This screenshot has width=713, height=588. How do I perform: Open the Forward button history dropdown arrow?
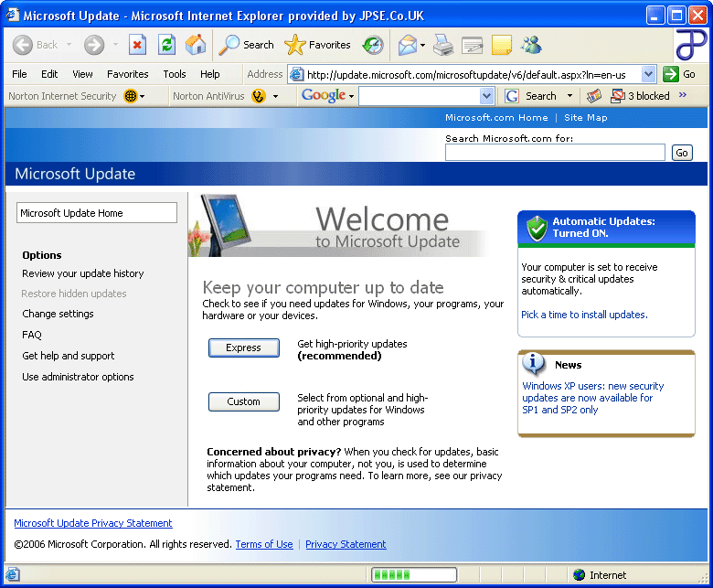coord(115,45)
